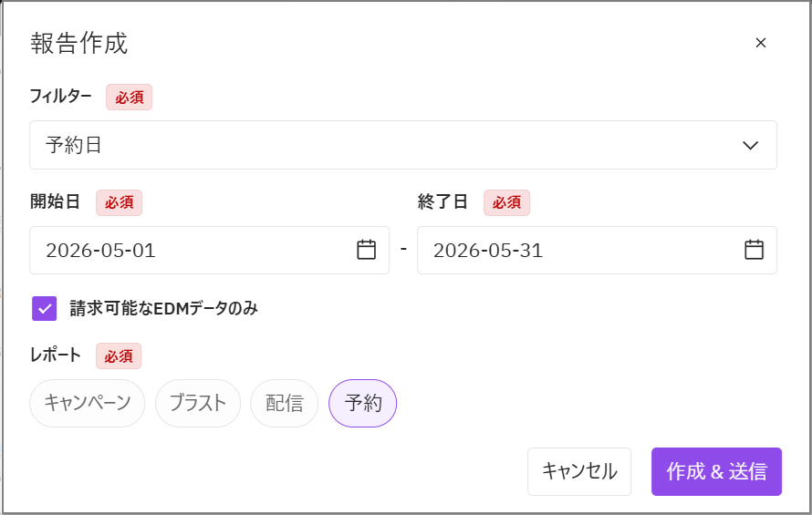Focus the 2026-05-01 start date field
812x515 pixels.
click(x=209, y=250)
